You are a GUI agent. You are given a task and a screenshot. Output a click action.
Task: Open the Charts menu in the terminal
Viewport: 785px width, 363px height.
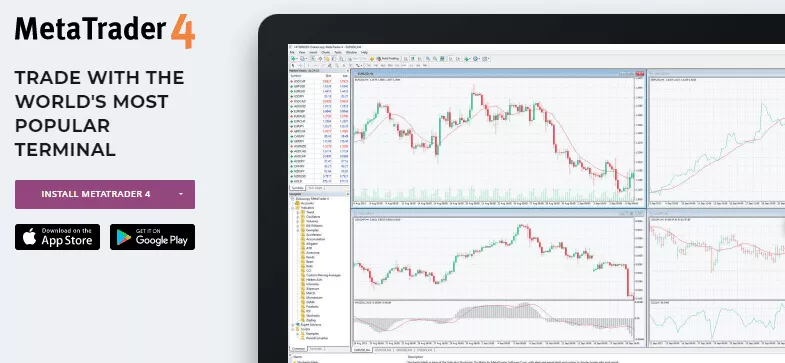tap(325, 52)
